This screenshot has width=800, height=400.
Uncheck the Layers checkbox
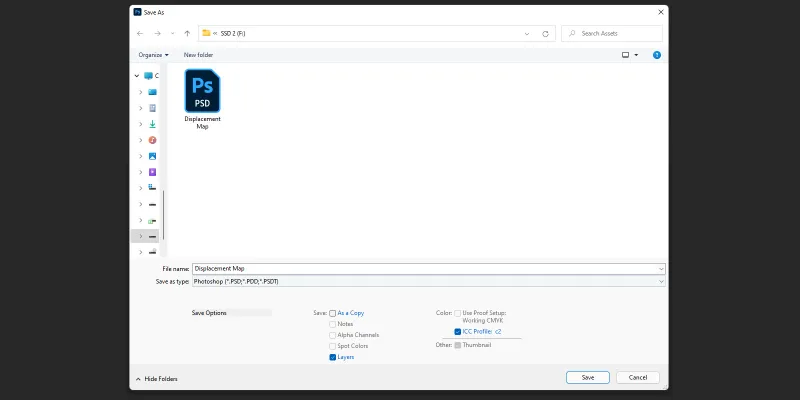333,357
